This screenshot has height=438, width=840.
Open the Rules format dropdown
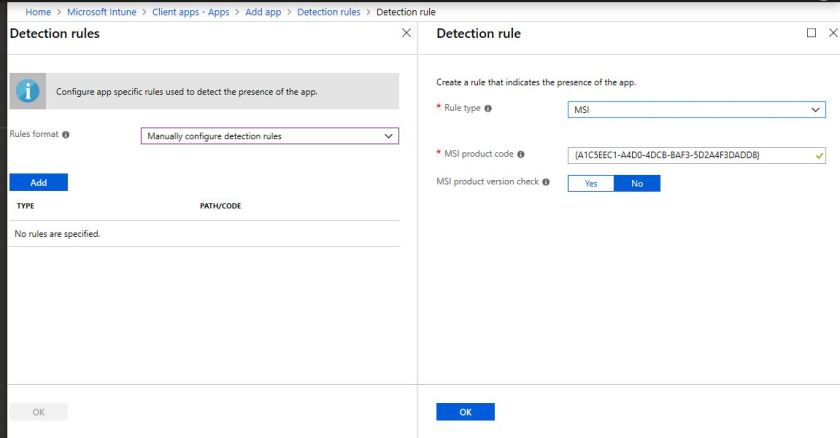tap(270, 136)
